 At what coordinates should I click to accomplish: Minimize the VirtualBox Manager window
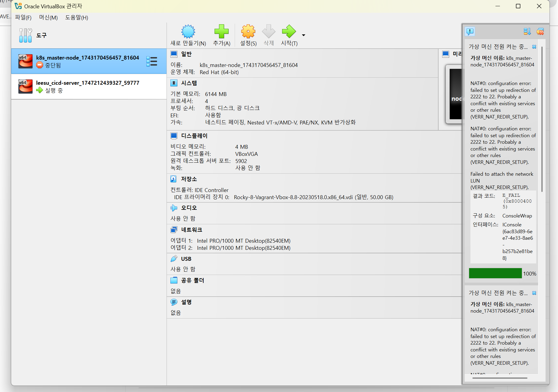(498, 6)
